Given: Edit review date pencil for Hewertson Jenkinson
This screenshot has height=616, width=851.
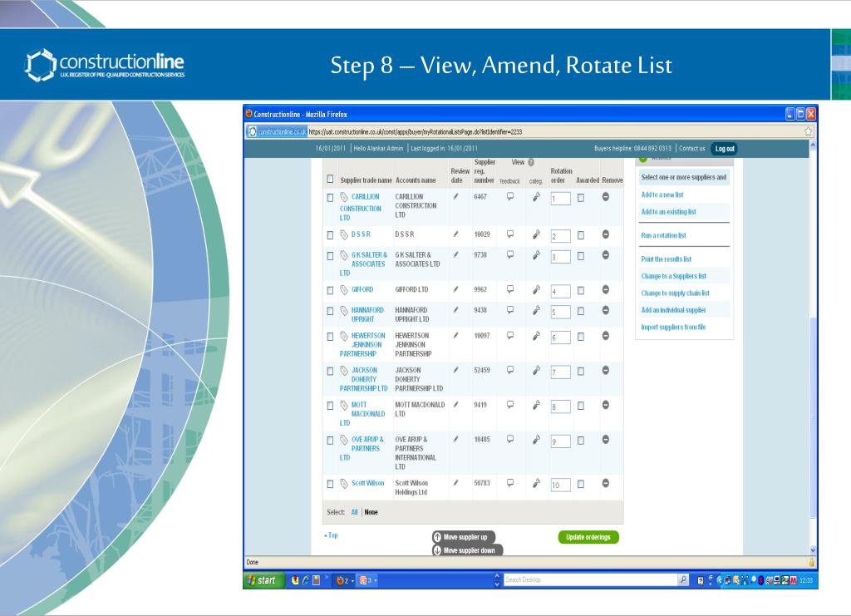Looking at the screenshot, I should tap(456, 335).
